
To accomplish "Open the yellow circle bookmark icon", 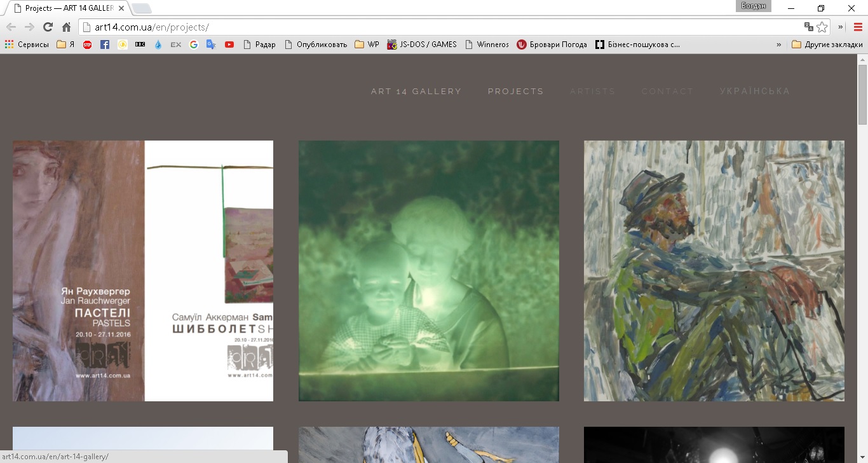I will click(123, 45).
